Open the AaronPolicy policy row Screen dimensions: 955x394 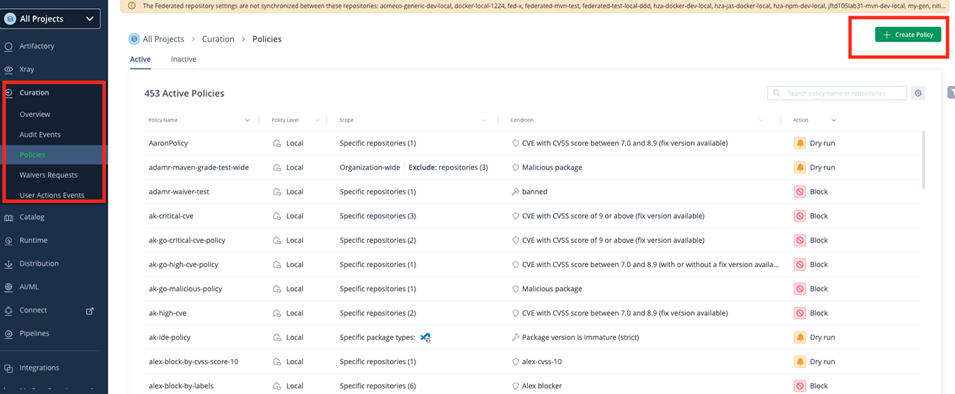pos(526,143)
